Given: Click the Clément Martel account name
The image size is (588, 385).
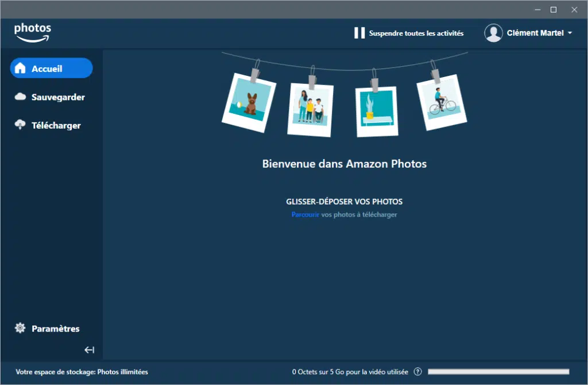Looking at the screenshot, I should [535, 33].
